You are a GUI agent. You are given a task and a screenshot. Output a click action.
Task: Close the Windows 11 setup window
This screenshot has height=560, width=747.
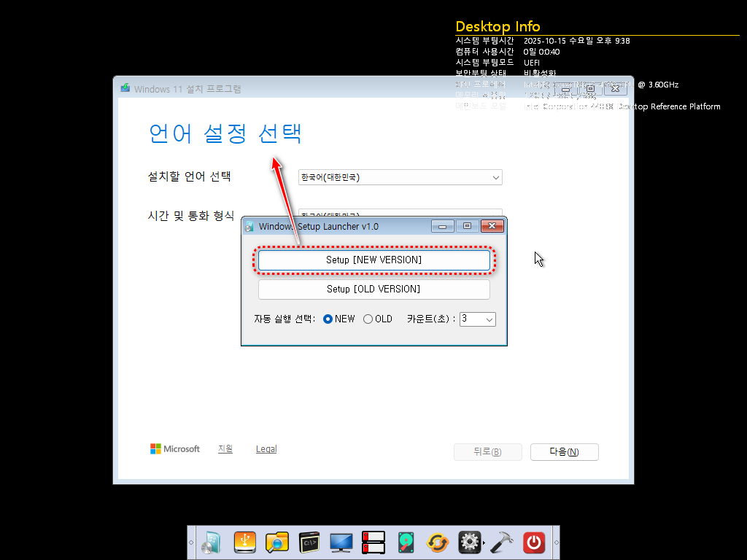(615, 88)
